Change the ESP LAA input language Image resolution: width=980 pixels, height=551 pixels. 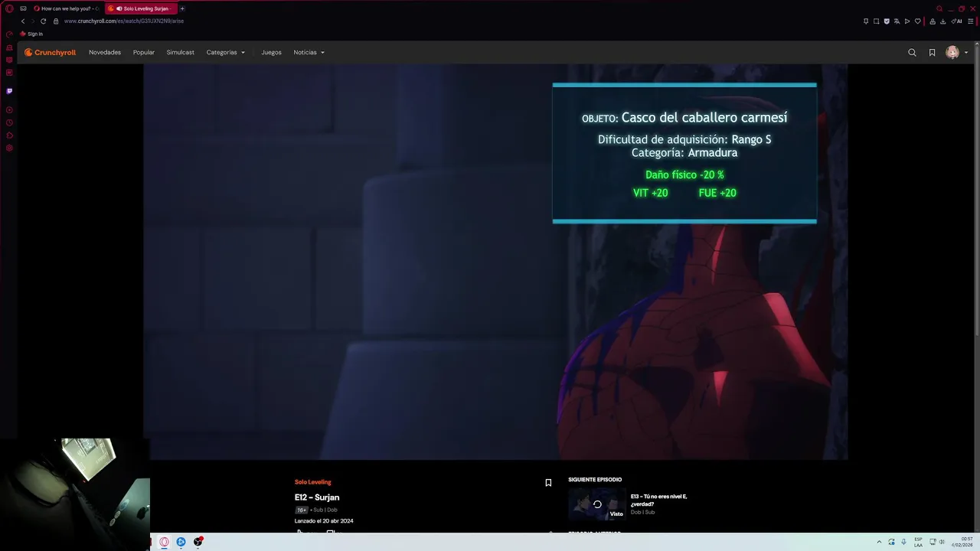coord(918,542)
